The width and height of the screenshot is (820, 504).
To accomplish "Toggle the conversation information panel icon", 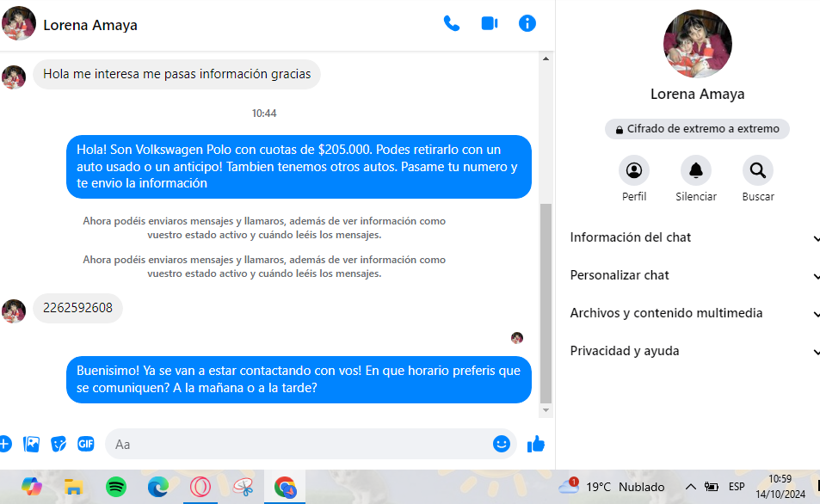I will tap(527, 23).
